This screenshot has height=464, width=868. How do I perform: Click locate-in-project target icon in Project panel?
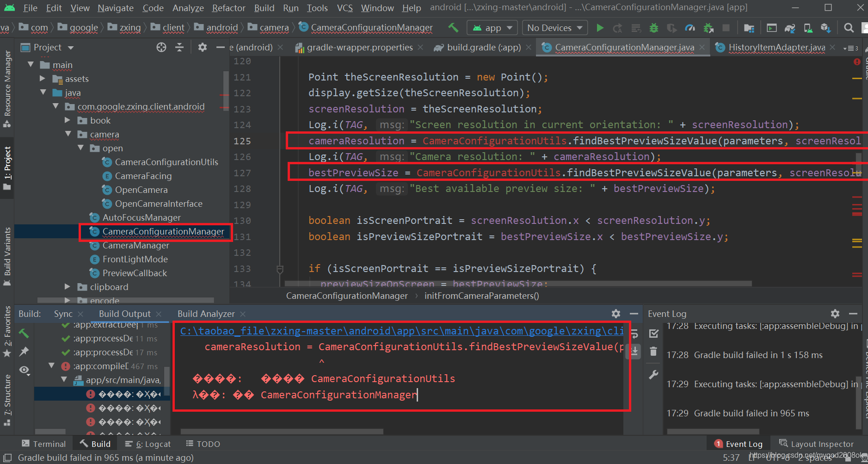161,47
